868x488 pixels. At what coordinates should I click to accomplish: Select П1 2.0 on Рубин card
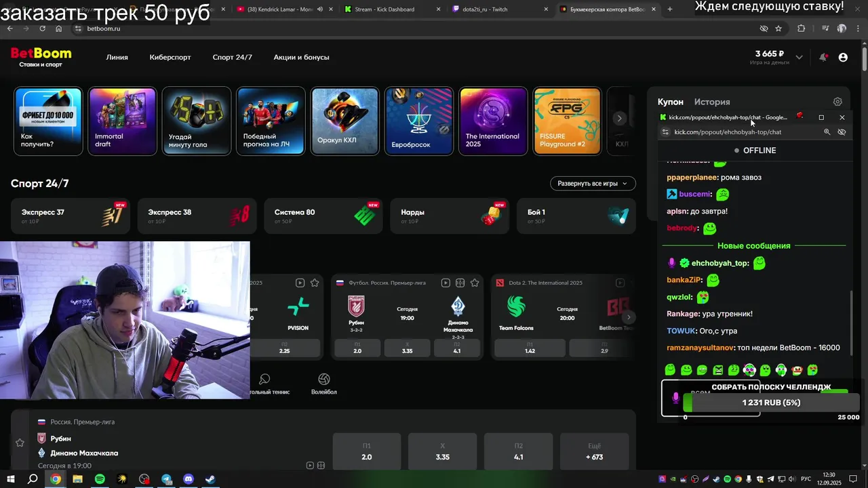357,348
